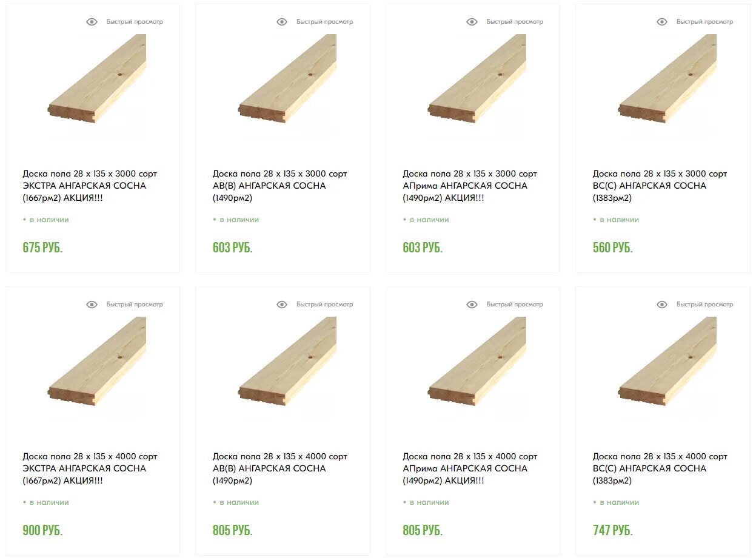Open product title Доска пола 28x135x3000 BC(C)
The height and width of the screenshot is (560, 756).
[x=660, y=186]
